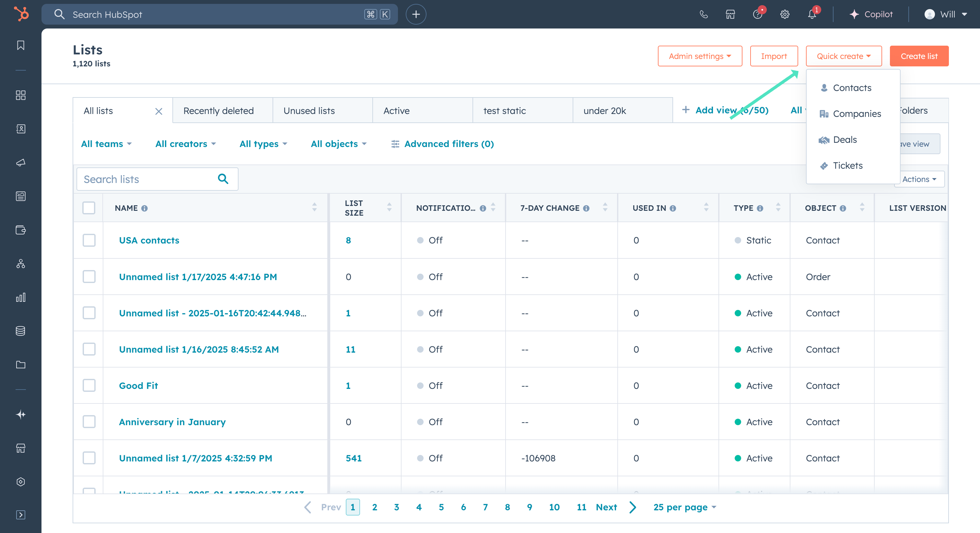Image resolution: width=980 pixels, height=533 pixels.
Task: Change the 25 per page dropdown
Action: (684, 507)
